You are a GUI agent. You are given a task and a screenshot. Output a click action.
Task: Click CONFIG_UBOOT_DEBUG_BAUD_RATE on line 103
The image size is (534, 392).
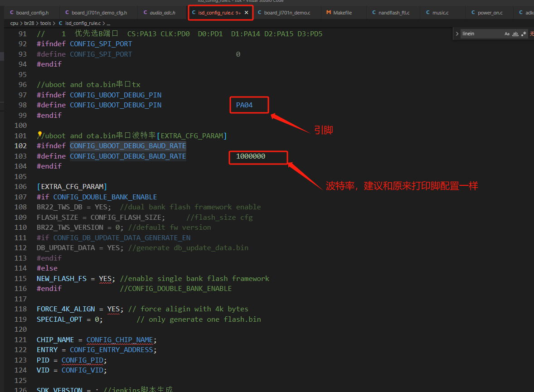[x=128, y=156]
